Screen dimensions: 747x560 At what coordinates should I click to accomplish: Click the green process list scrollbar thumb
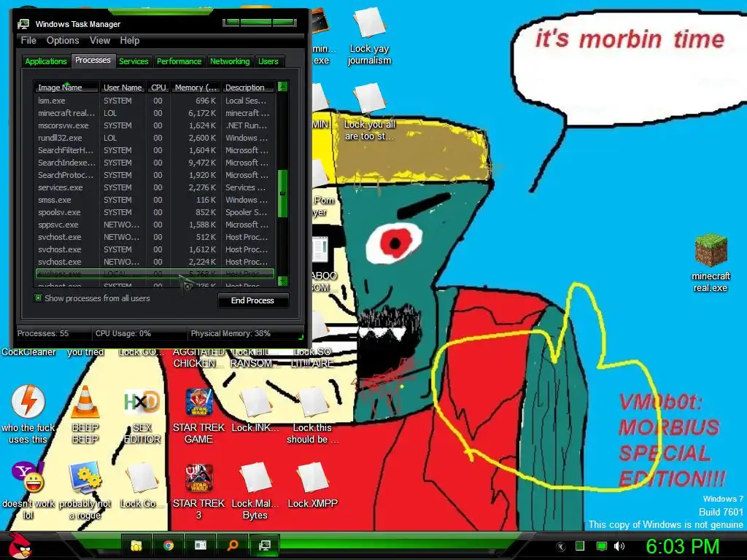(x=282, y=193)
